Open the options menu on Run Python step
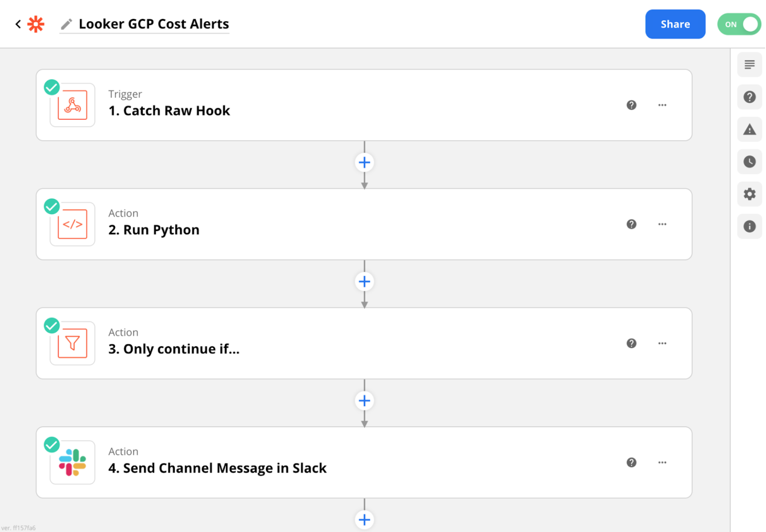The height and width of the screenshot is (532, 766). 662,224
